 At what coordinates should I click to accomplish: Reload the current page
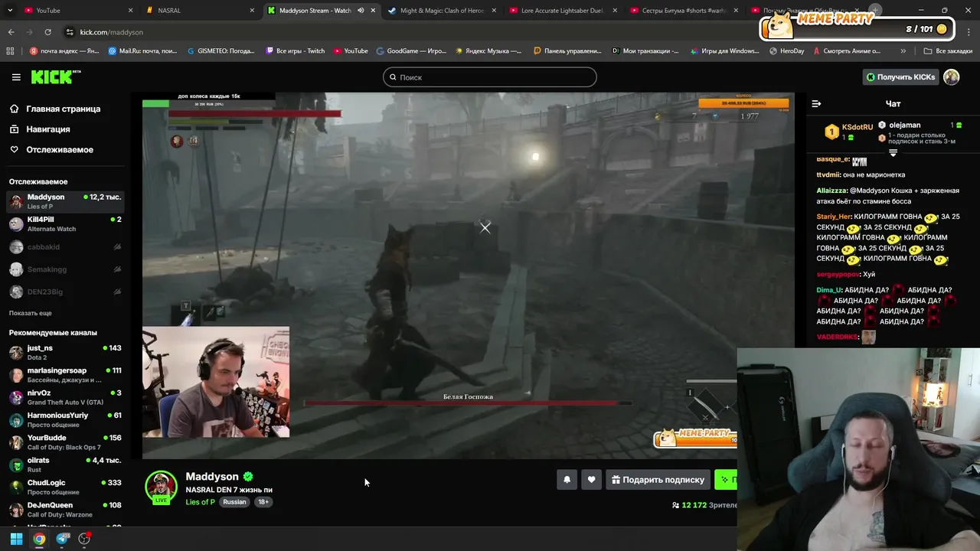(47, 32)
